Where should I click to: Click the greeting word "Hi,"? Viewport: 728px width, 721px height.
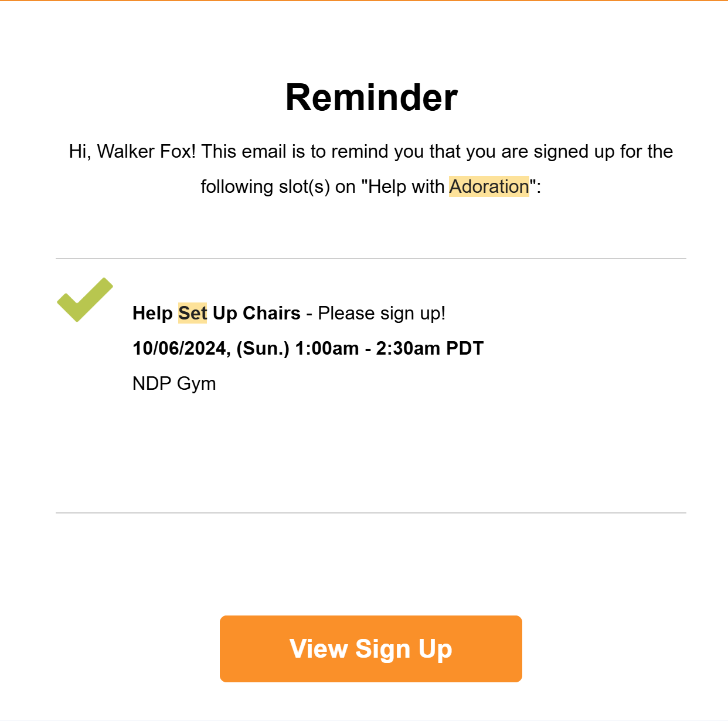coord(80,151)
